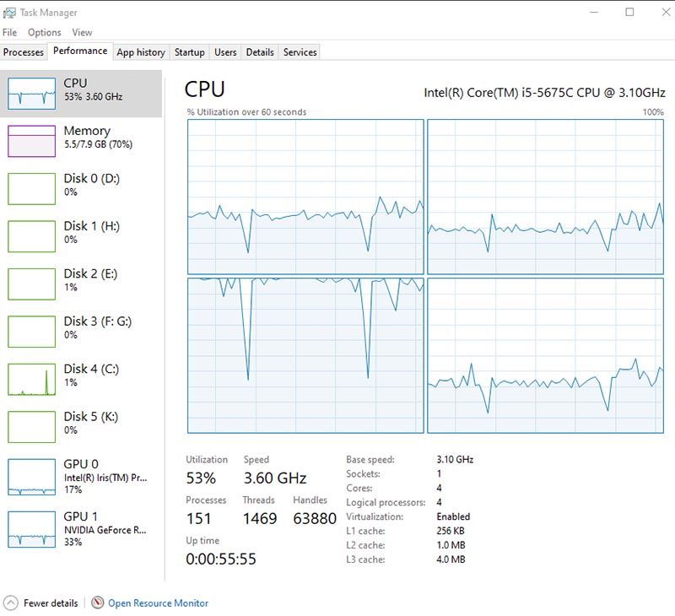
Task: Click the Fewer details label
Action: point(51,603)
